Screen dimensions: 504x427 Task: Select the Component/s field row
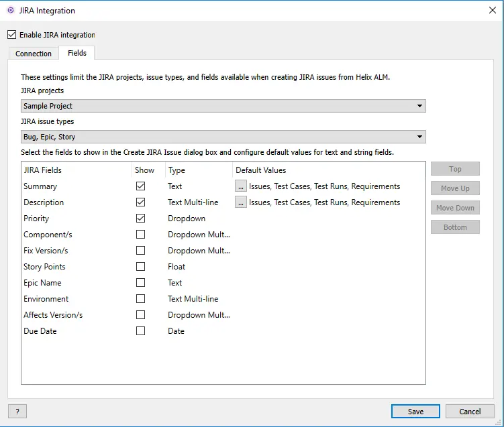pos(223,235)
